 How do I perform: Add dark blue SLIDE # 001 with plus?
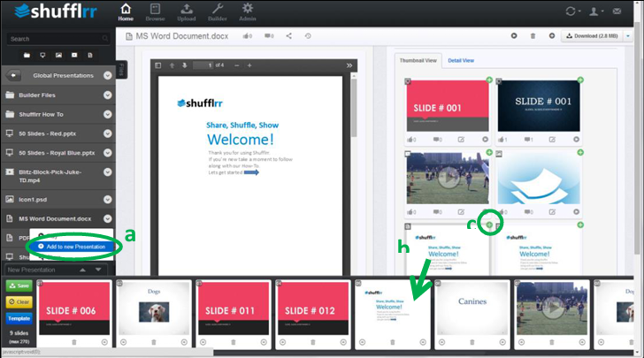click(x=580, y=80)
